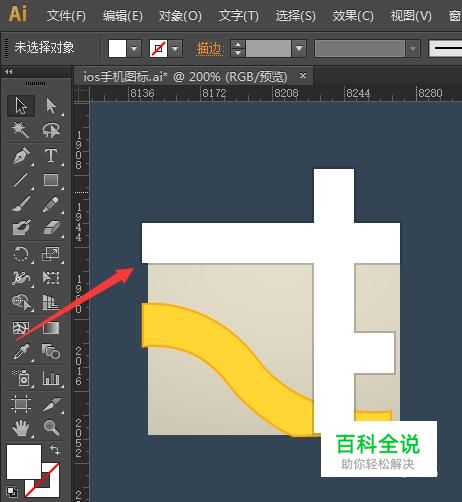Screen dimensions: 462x502
Task: Select the Magic Wand tool
Action: click(x=21, y=130)
